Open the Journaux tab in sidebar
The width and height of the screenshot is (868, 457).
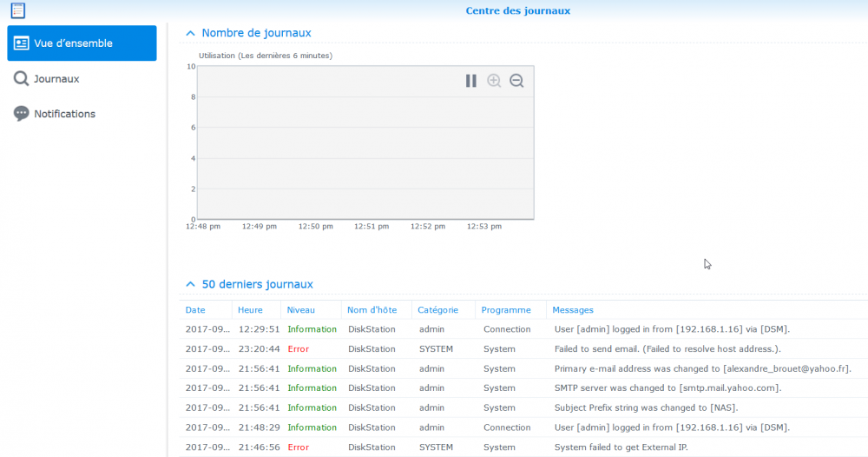click(56, 79)
